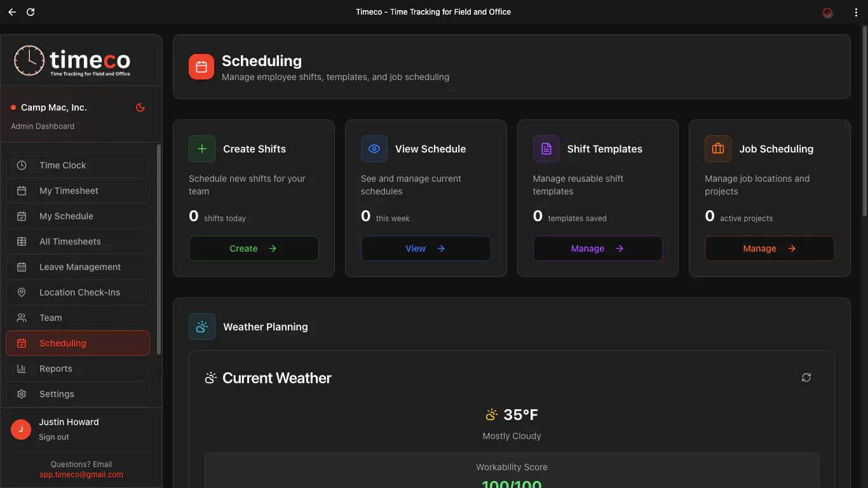Image resolution: width=868 pixels, height=488 pixels.
Task: Reload the page with refresh icon
Action: (31, 12)
